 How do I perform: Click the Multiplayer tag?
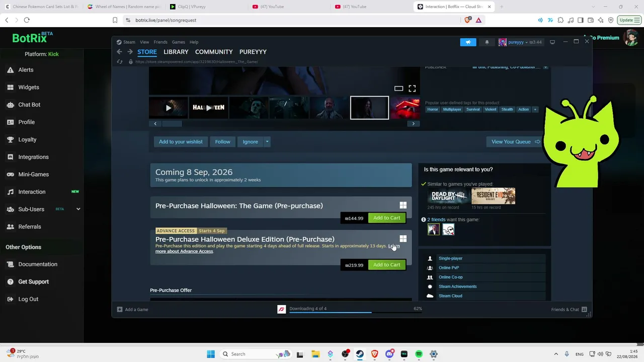click(452, 109)
